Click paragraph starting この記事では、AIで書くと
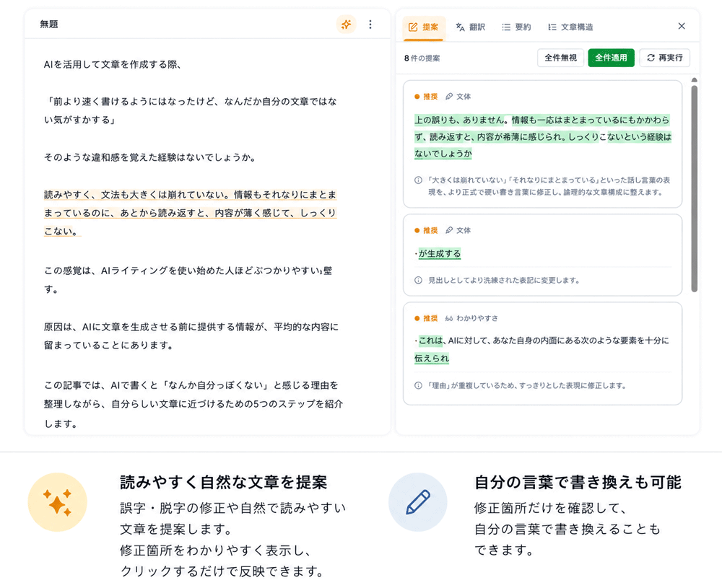Viewport: 722px width, 588px height. point(193,404)
